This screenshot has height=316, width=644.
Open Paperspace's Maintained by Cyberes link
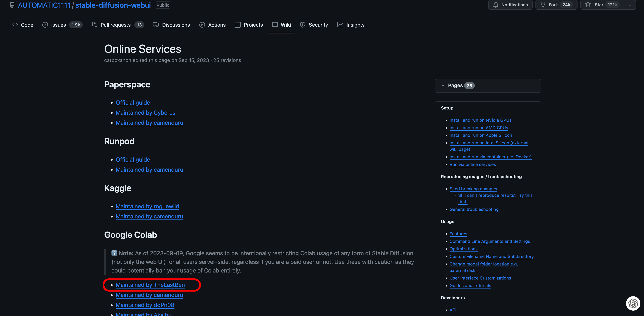tap(145, 113)
